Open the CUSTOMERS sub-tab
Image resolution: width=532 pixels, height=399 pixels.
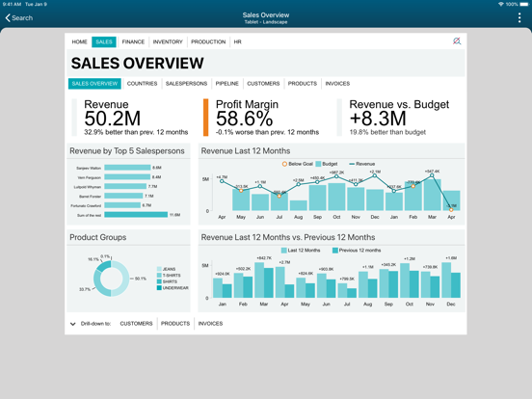(x=263, y=84)
